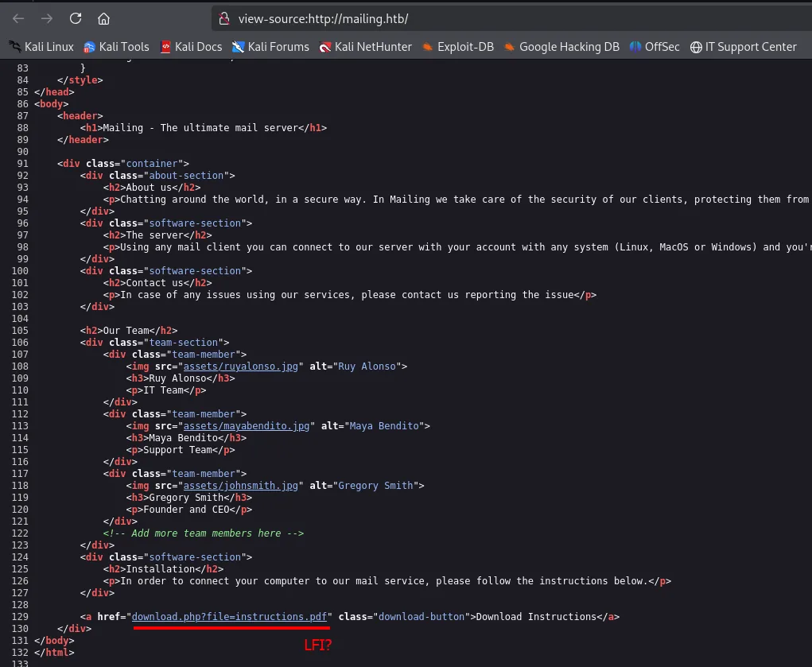Open the Google Hacking DB bookmark
The image size is (812, 667).
click(x=561, y=47)
